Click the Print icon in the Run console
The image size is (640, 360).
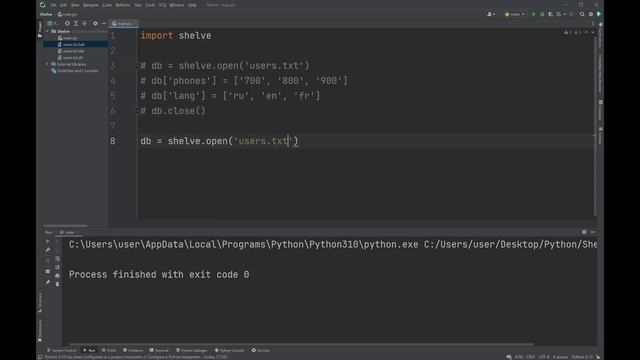tap(58, 276)
